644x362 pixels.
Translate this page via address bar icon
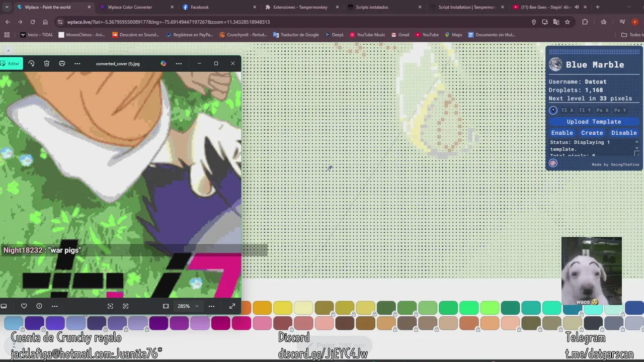[556, 22]
